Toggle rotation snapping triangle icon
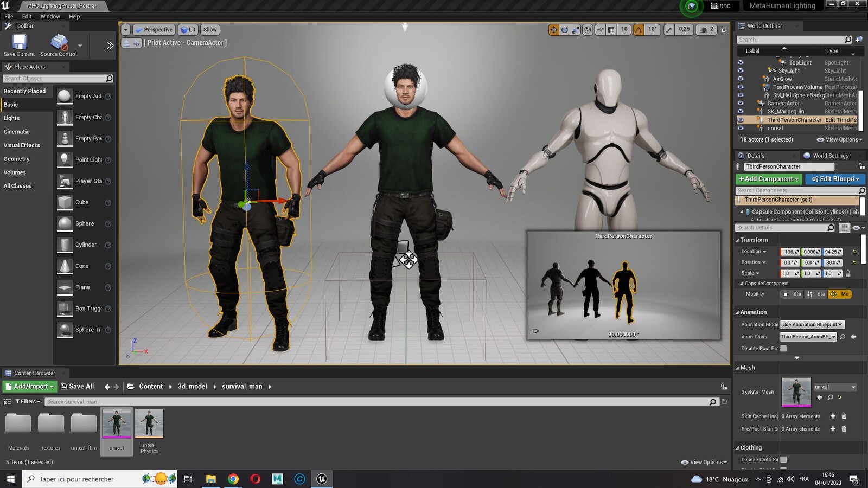Viewport: 868px width, 488px height. pyautogui.click(x=639, y=30)
